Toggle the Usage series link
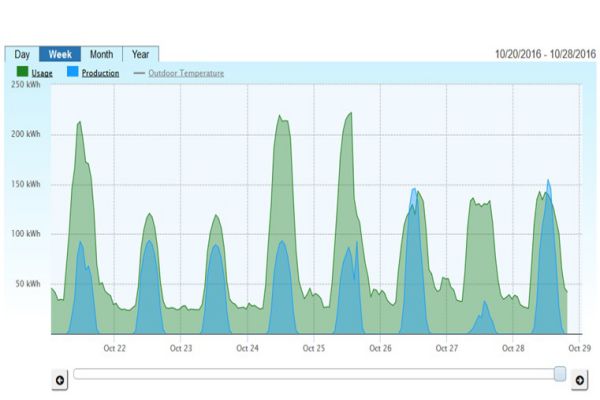This screenshot has width=600, height=400. point(42,73)
